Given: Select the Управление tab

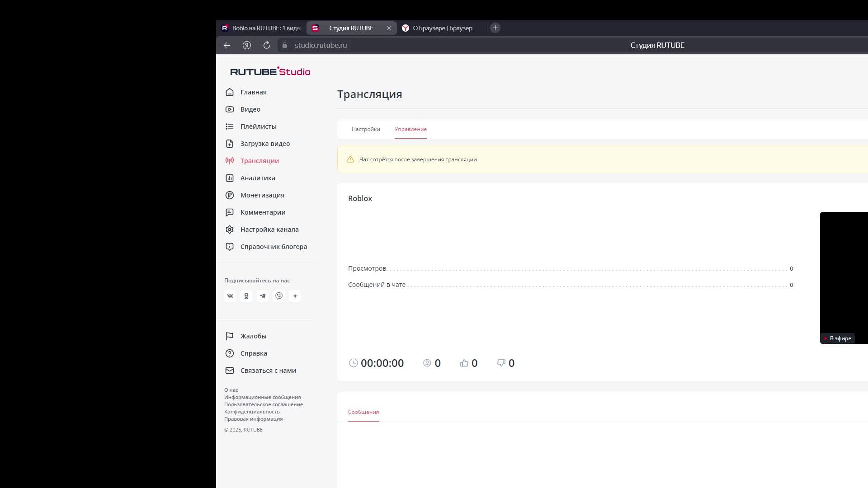Looking at the screenshot, I should [x=410, y=129].
